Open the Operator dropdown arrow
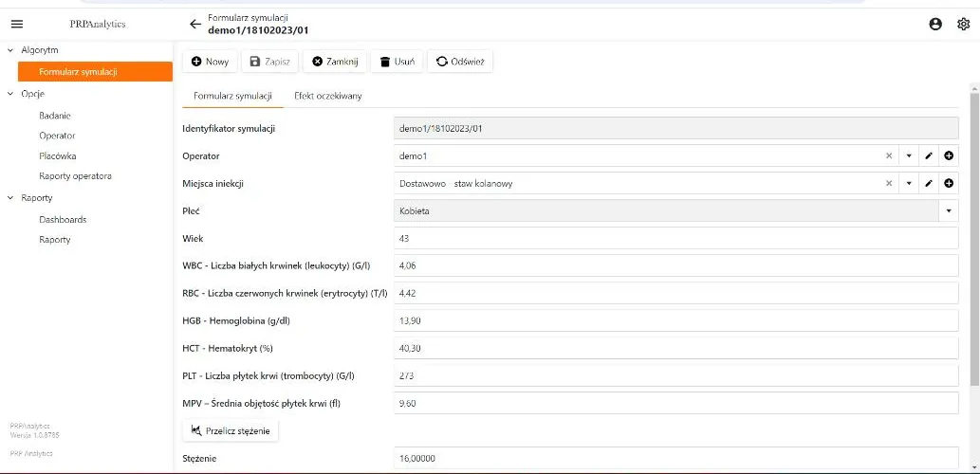 tap(909, 155)
